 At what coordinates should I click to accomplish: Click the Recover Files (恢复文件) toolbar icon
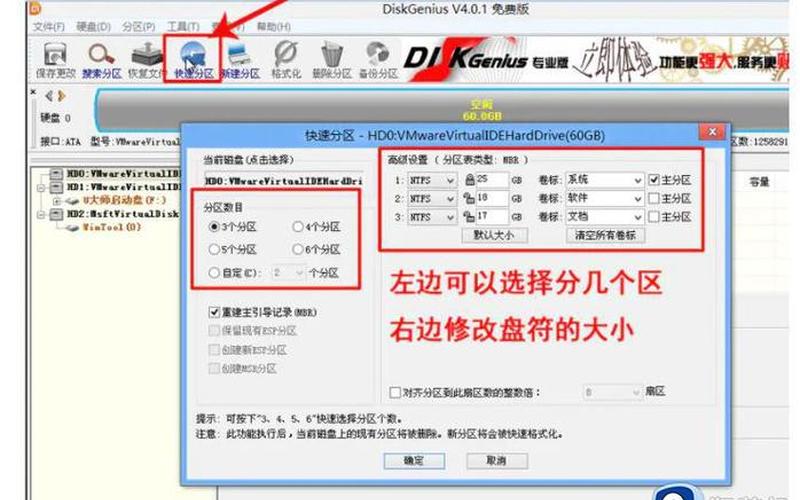coord(146,60)
